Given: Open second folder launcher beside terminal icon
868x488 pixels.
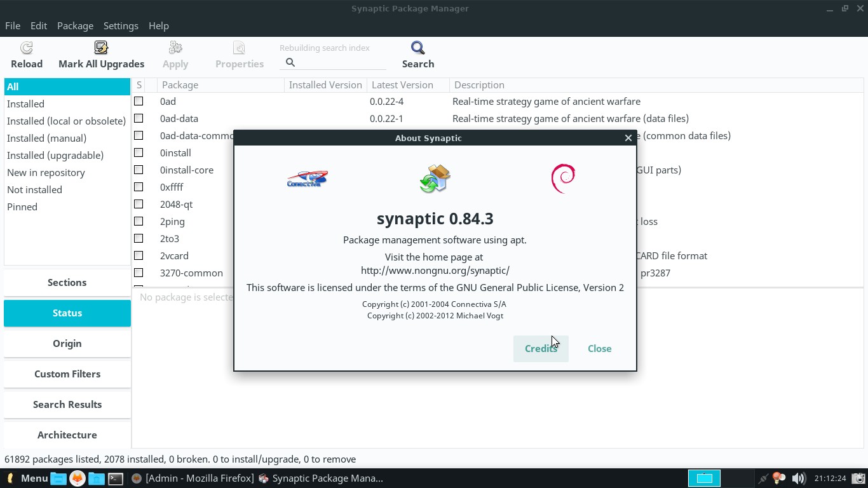Looking at the screenshot, I should pos(96,478).
